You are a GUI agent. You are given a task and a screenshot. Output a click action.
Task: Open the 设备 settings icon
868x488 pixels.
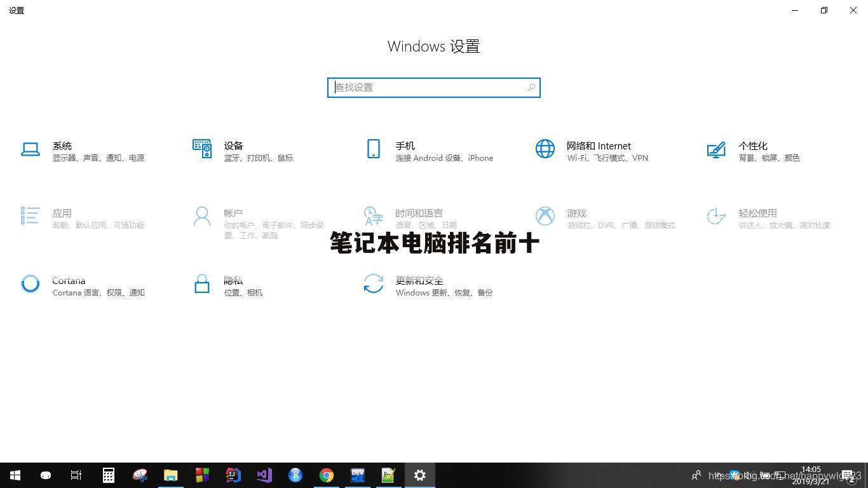pos(202,149)
